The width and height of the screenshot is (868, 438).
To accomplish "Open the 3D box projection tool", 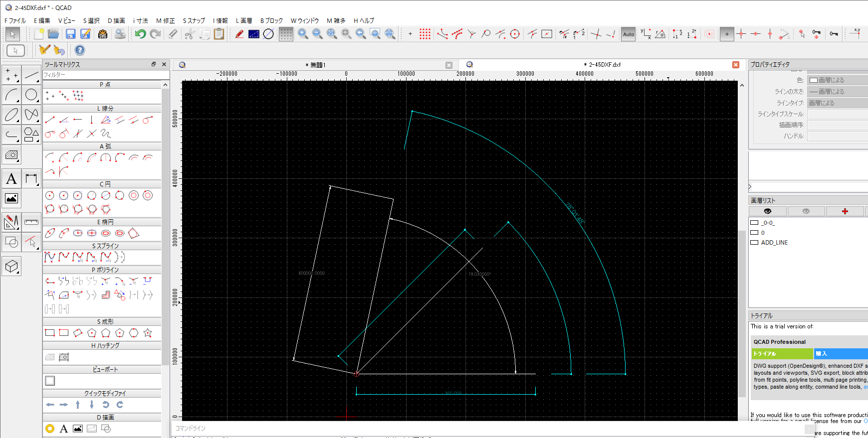I will click(x=11, y=267).
